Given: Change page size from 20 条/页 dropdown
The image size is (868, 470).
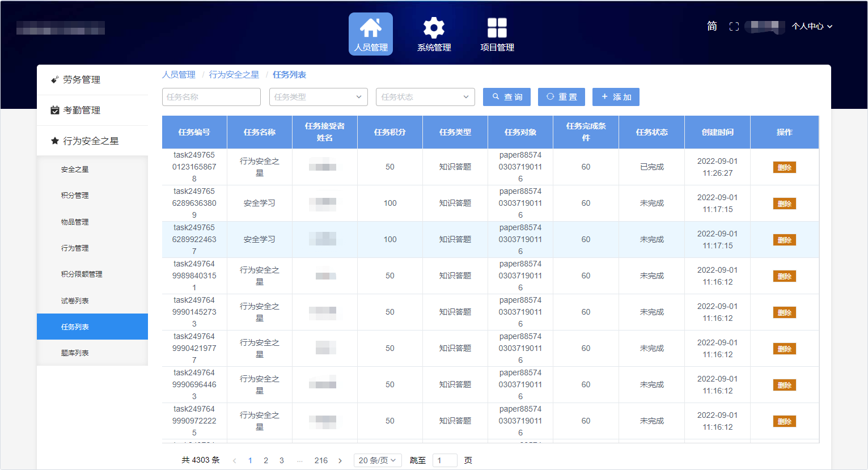Looking at the screenshot, I should 377,460.
